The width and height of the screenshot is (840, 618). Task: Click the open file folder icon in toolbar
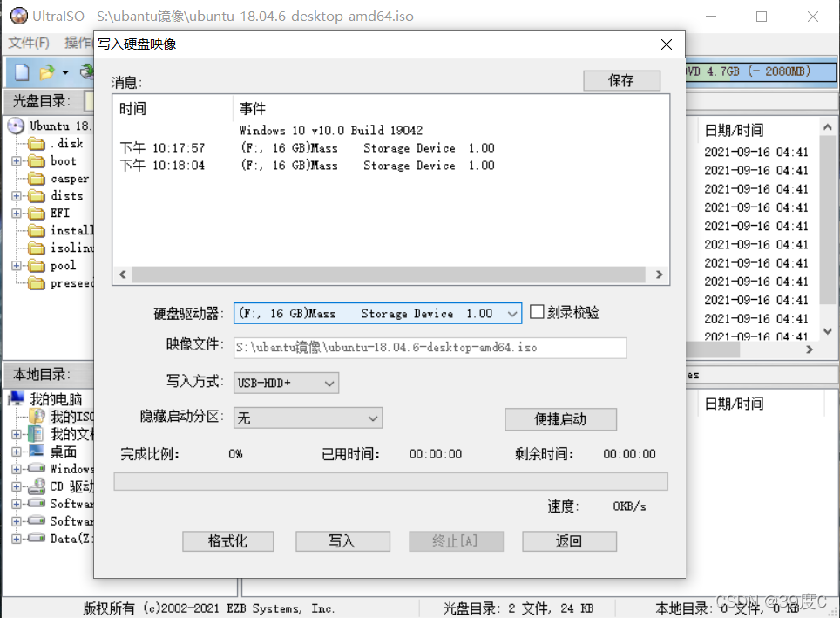47,71
